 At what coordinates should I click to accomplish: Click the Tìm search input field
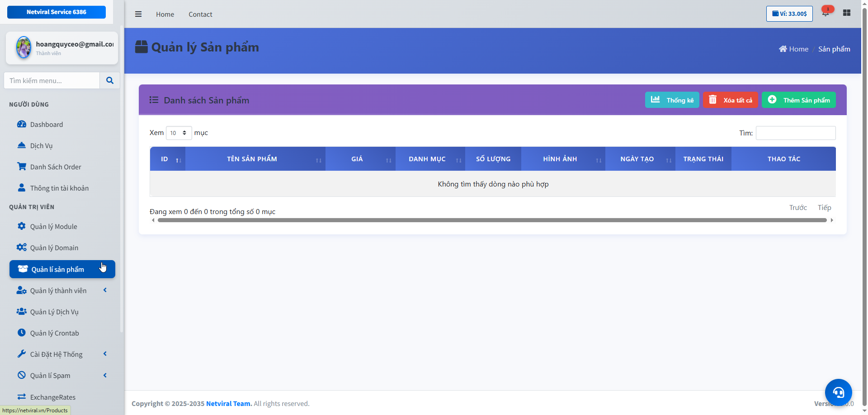pyautogui.click(x=795, y=133)
